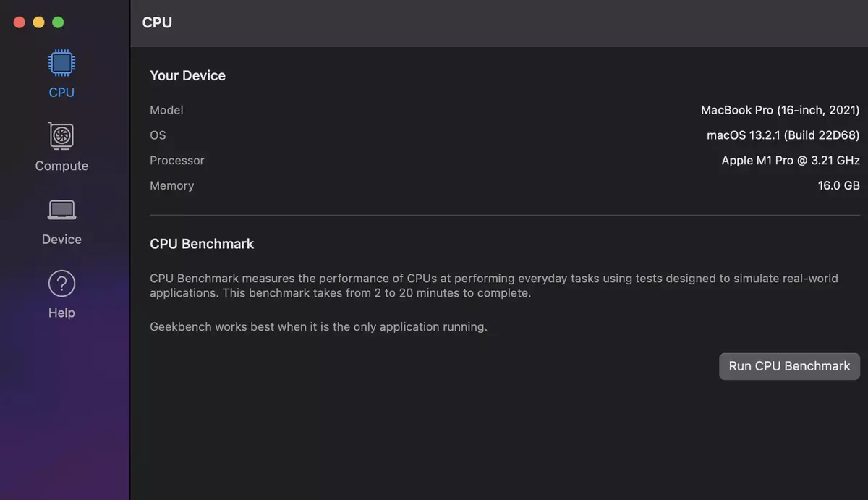Open Help from the sidebar label
The height and width of the screenshot is (500, 868).
pos(61,312)
